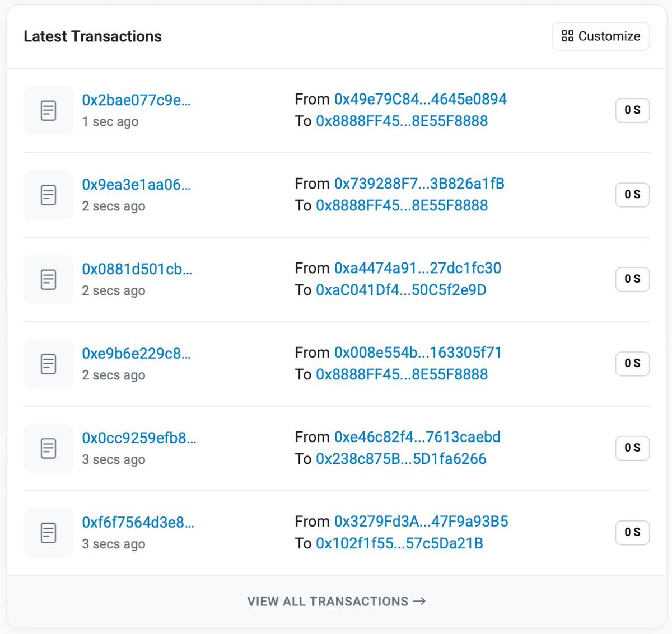
Task: Click '2 secs ago' under 0x9ea3e1aa06
Action: point(113,206)
